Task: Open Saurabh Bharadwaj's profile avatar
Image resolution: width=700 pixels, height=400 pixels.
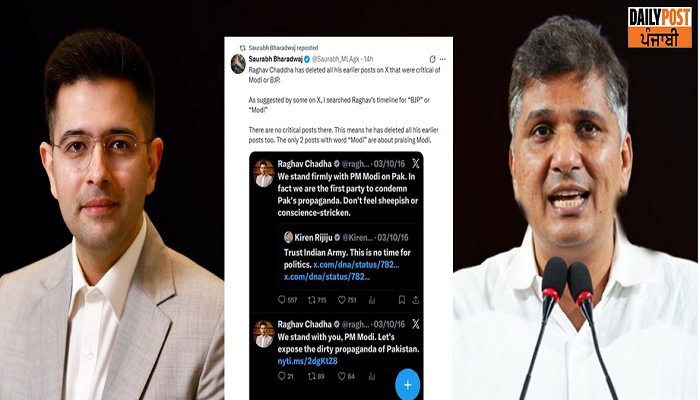Action: (x=238, y=64)
